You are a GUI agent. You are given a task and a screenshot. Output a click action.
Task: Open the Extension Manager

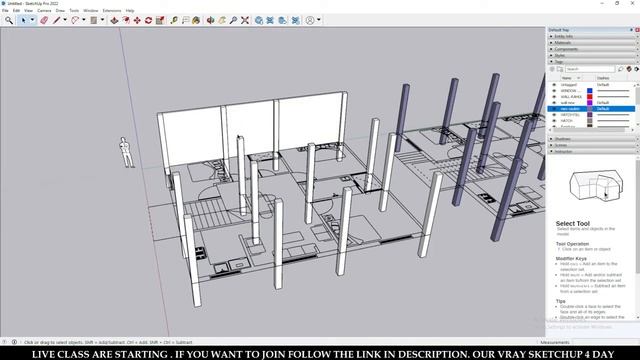[296, 20]
